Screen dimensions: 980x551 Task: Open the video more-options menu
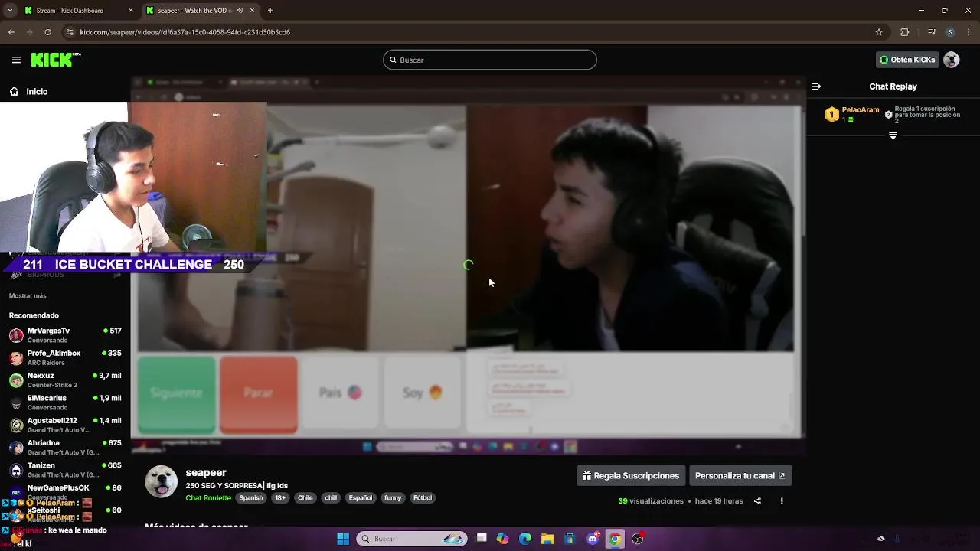coord(782,501)
